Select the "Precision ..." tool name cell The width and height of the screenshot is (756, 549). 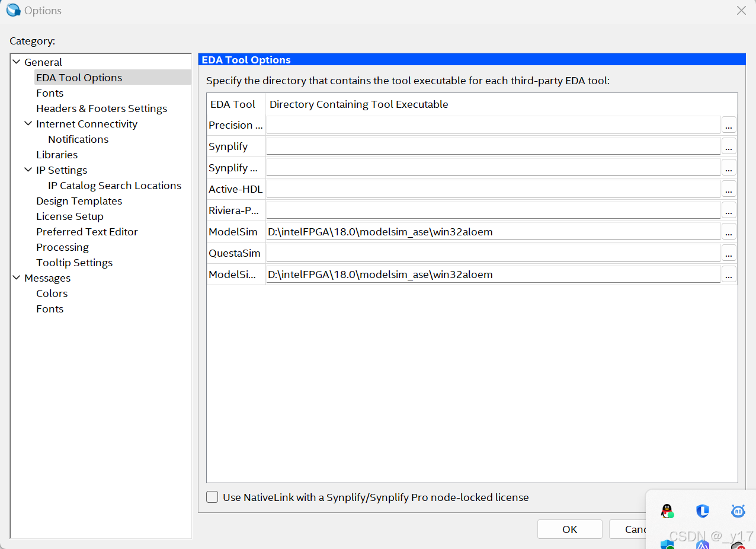(236, 125)
